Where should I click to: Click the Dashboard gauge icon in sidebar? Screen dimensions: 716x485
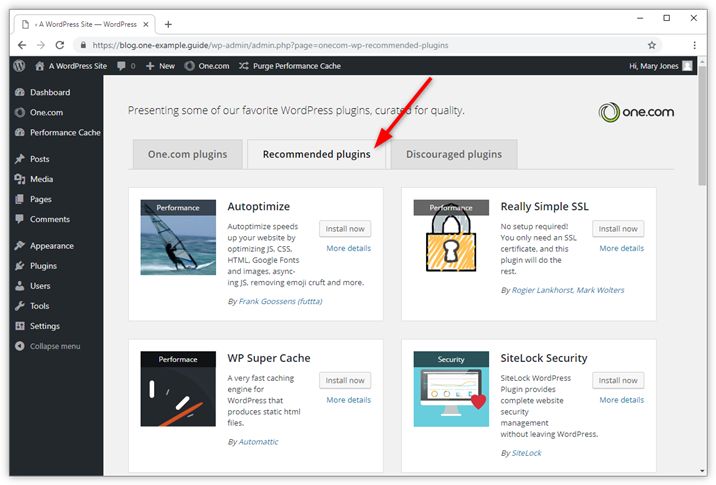pos(20,92)
